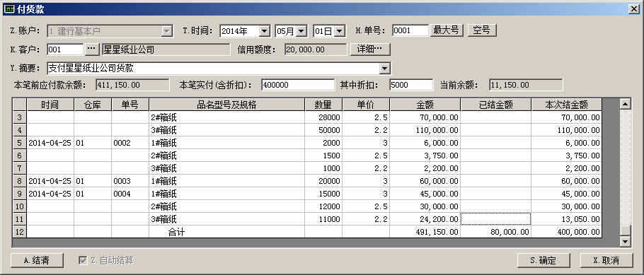The image size is (644, 275).
Task: Click the 单价 column header
Action: [x=366, y=105]
